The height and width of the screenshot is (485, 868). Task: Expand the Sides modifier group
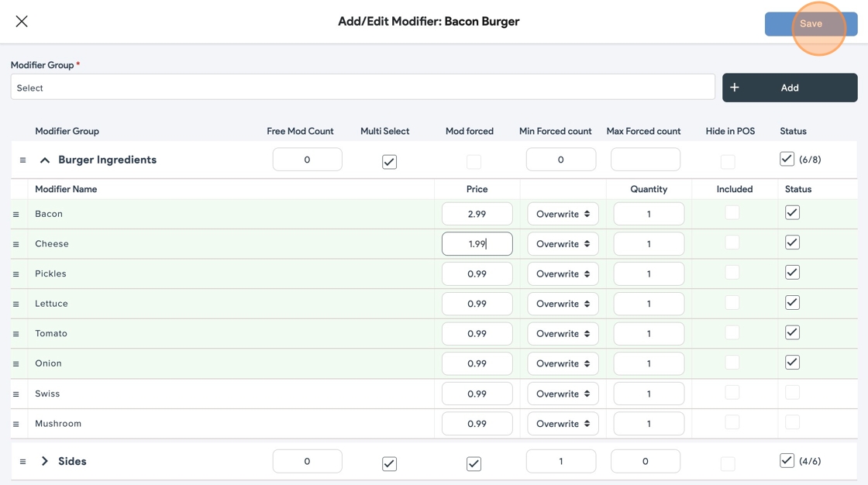point(45,462)
